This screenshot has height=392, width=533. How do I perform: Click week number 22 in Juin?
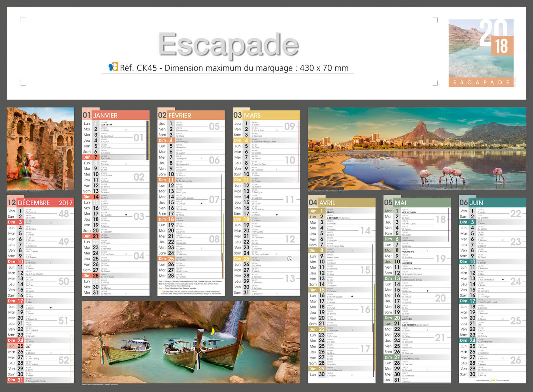click(x=516, y=214)
